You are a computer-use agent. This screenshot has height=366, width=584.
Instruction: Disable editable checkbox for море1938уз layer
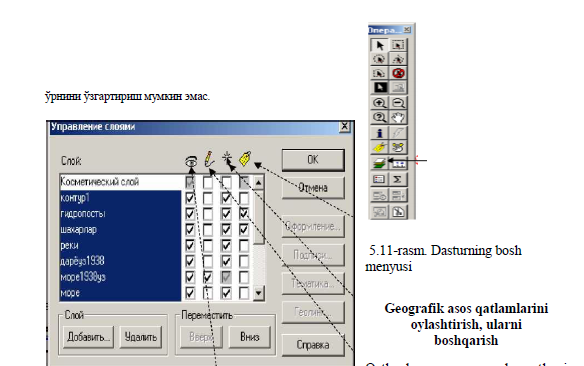tap(208, 277)
